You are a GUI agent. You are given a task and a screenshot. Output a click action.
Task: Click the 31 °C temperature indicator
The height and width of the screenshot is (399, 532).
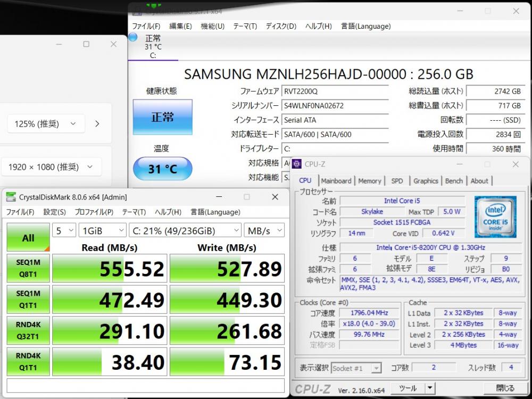tap(162, 169)
